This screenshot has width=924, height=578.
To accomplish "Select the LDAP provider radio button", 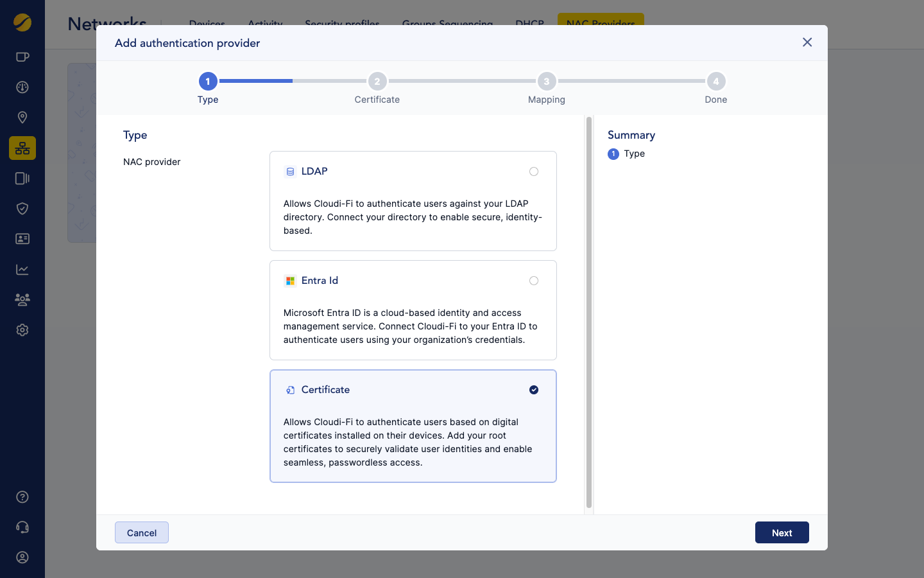I will click(x=534, y=171).
